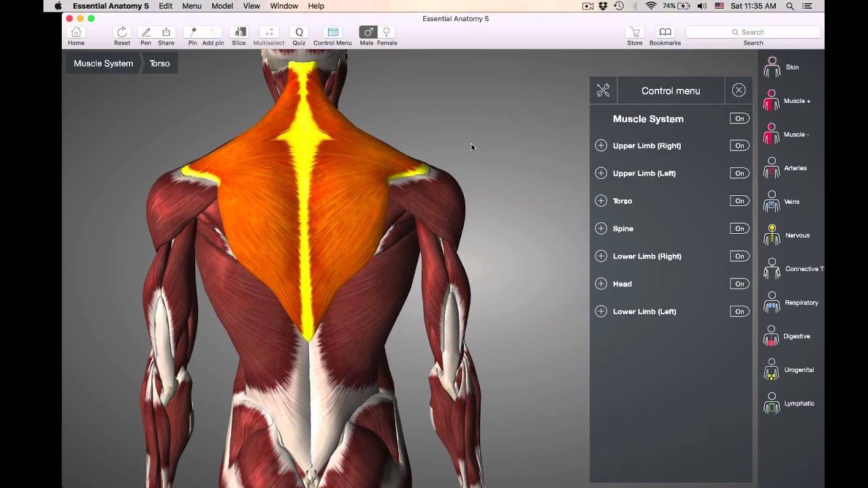Open the Quiz mode
Viewport: 868px width, 488px height.
(x=299, y=36)
